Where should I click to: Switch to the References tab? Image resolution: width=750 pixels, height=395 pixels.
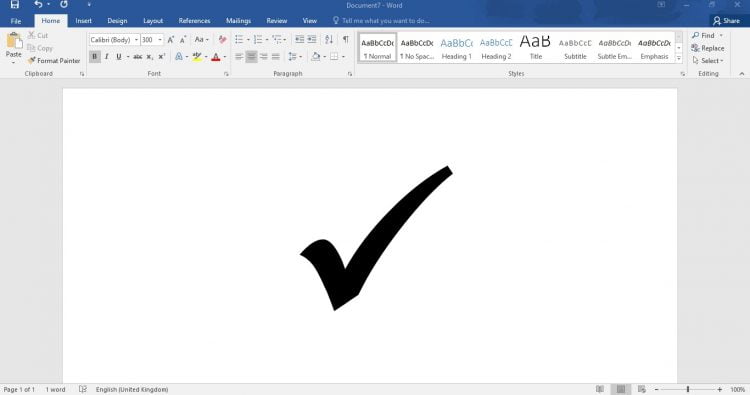pyautogui.click(x=194, y=21)
